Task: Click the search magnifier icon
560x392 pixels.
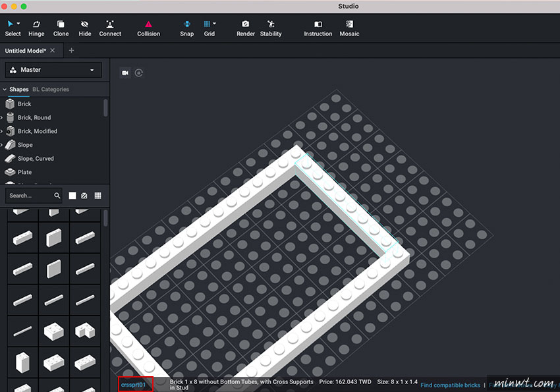Action: 57,196
